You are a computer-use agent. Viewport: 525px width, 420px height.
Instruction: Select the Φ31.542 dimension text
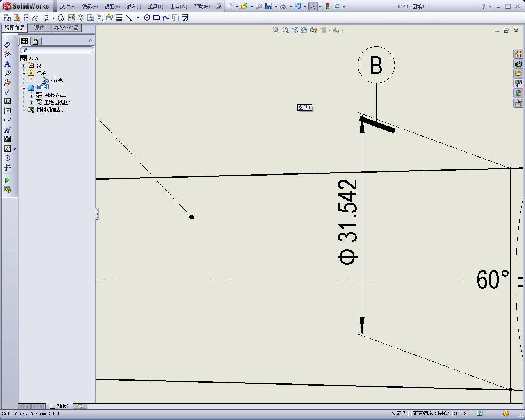[347, 221]
